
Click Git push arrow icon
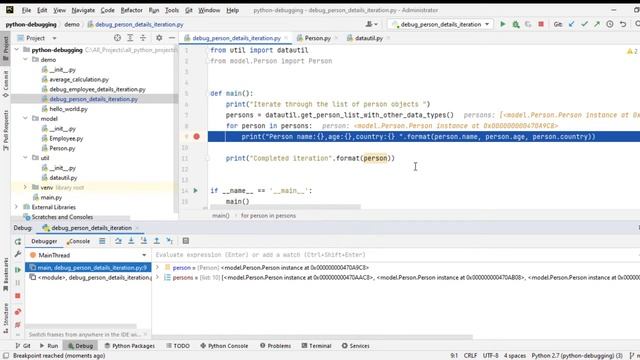pyautogui.click(x=597, y=24)
